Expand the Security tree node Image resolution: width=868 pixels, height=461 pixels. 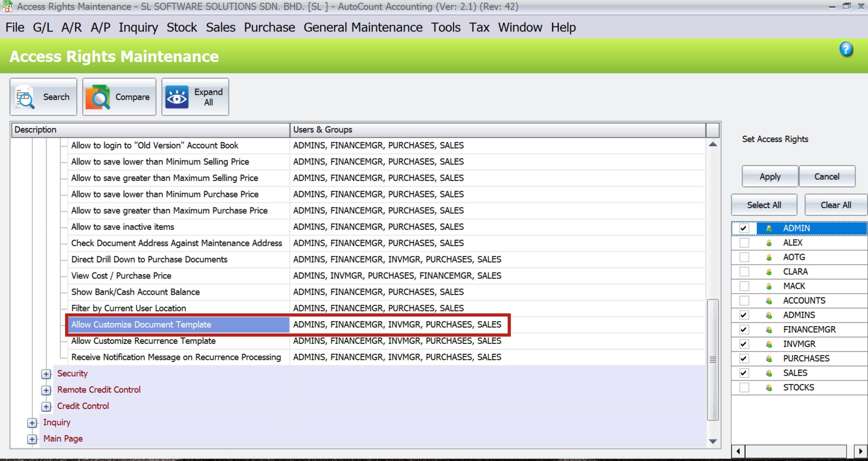click(x=46, y=374)
